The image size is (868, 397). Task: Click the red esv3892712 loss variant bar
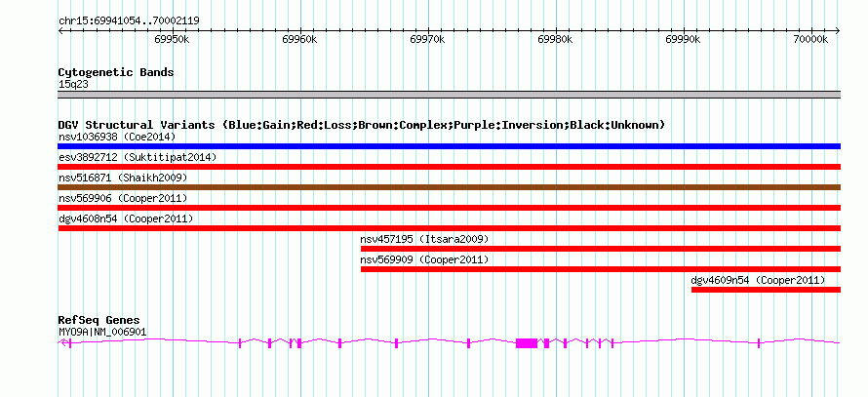(x=449, y=167)
